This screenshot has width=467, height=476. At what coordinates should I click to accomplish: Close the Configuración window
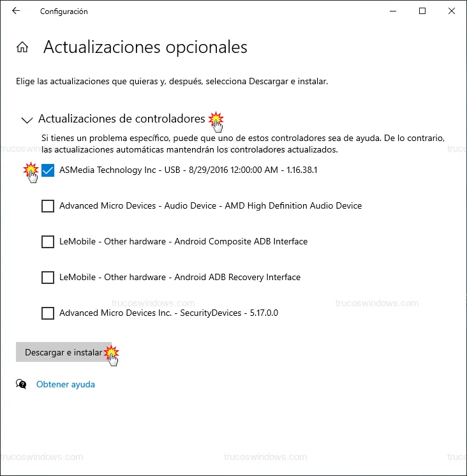[x=452, y=11]
